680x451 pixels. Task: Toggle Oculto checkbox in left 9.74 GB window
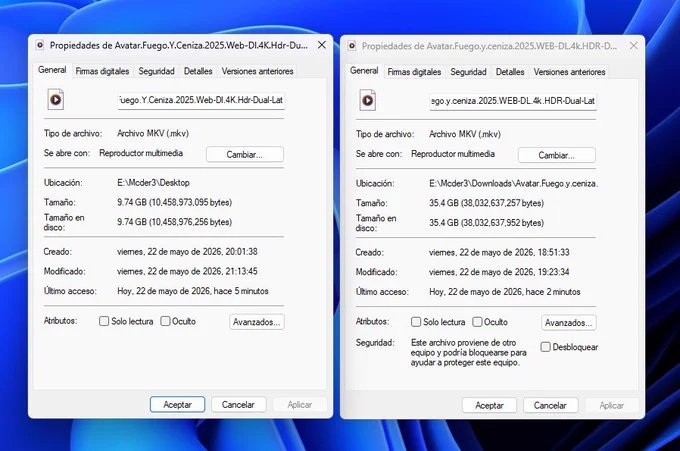pos(165,321)
